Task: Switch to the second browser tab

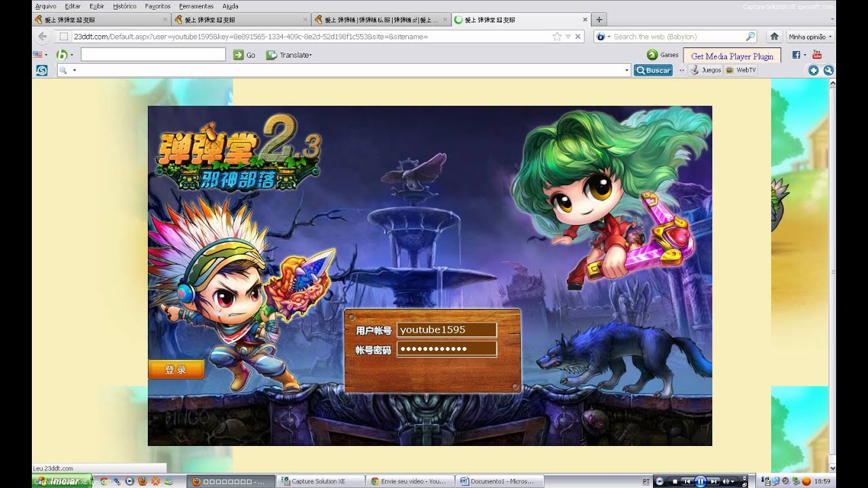Action: pyautogui.click(x=241, y=20)
